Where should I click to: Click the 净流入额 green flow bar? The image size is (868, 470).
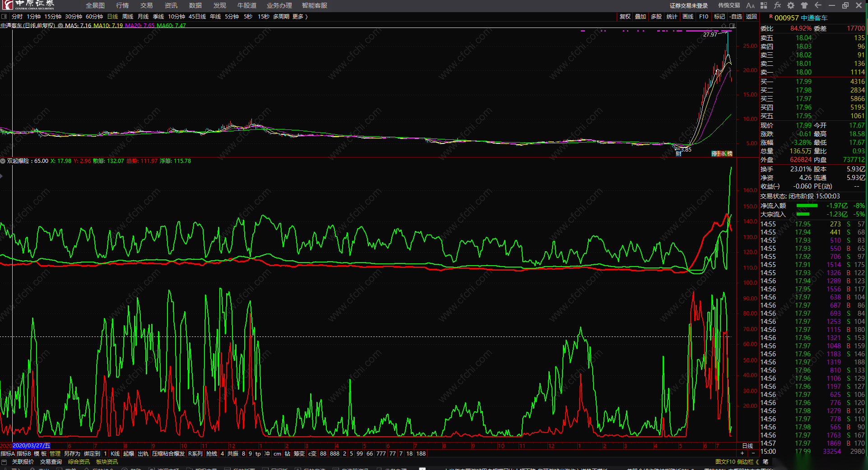(x=807, y=206)
